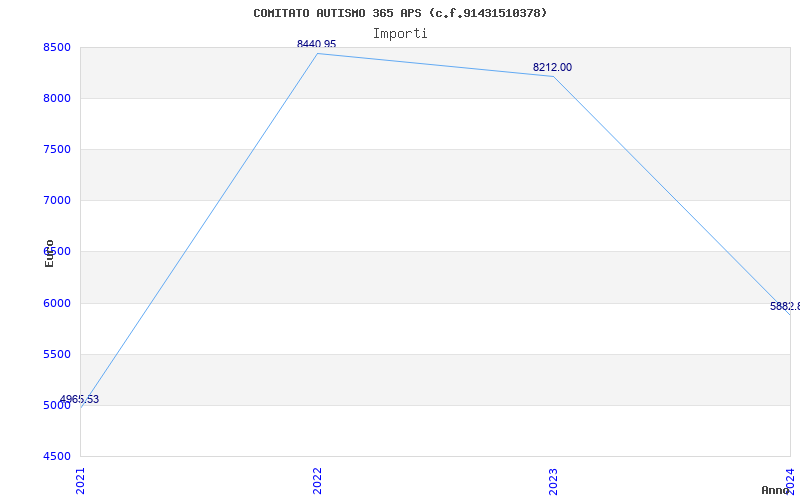Click the 2021 x-axis year label
This screenshot has width=800, height=500.
tap(81, 481)
